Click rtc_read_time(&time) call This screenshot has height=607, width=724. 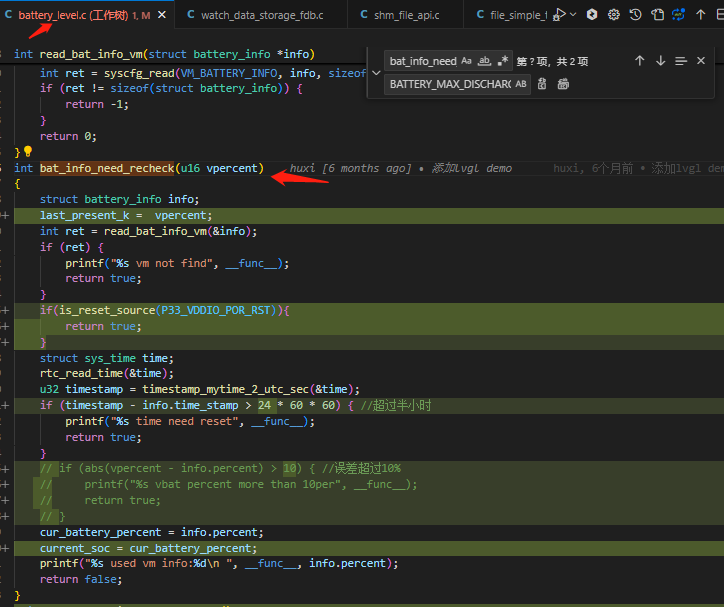(107, 373)
